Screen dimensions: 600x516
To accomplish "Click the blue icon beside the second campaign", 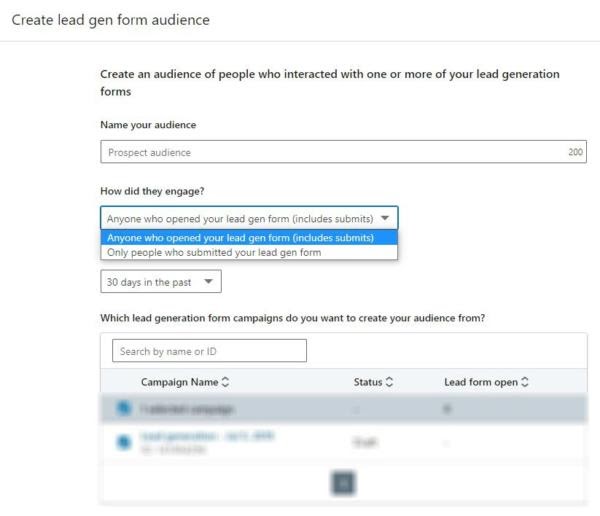I will point(124,441).
